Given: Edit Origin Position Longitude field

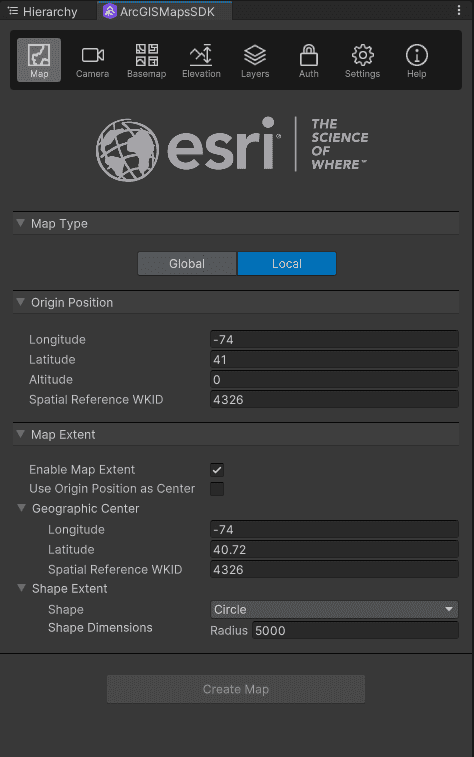Looking at the screenshot, I should click(x=334, y=339).
